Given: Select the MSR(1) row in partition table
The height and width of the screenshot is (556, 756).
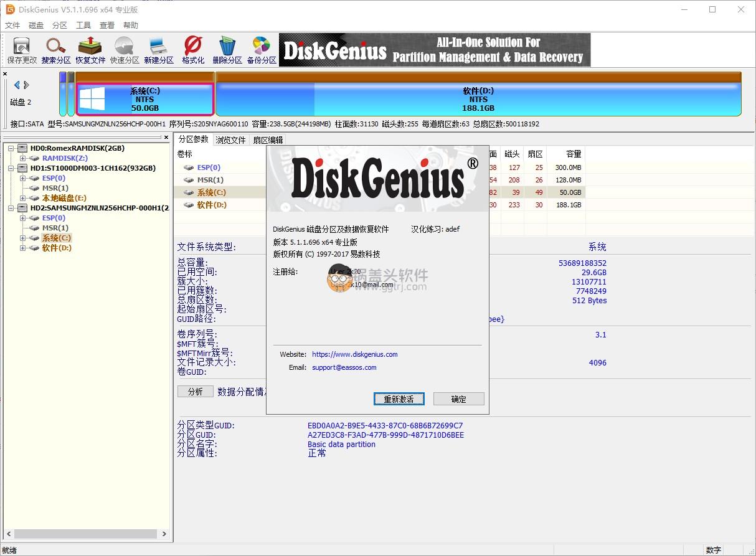Looking at the screenshot, I should click(x=380, y=180).
